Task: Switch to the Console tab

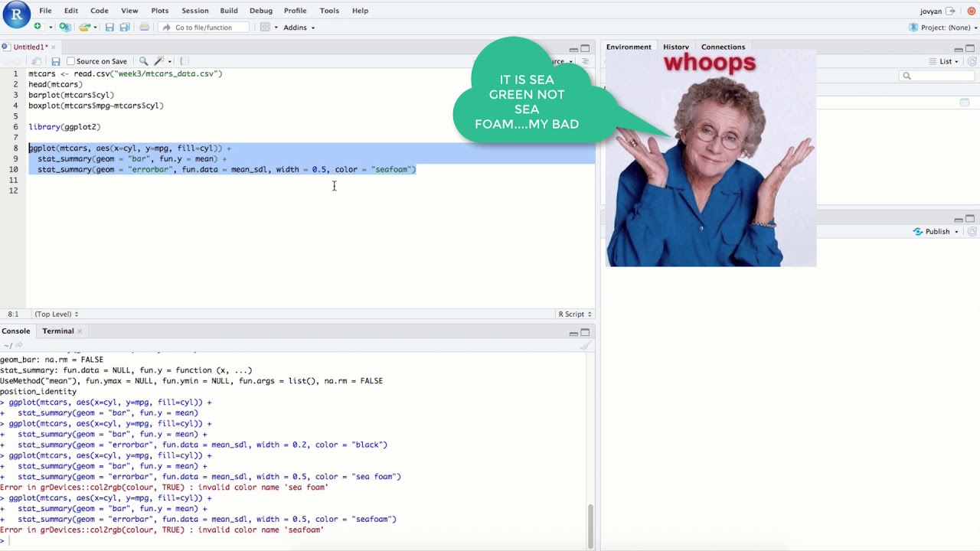Action: (x=15, y=331)
